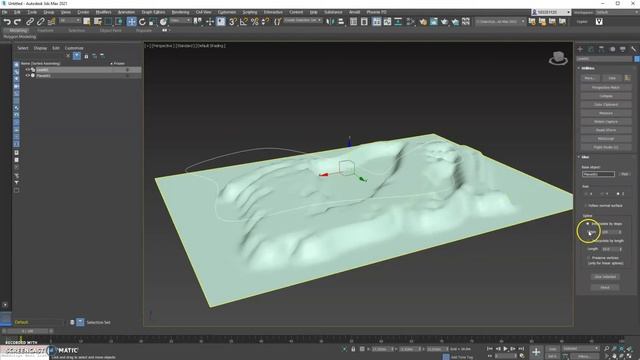This screenshot has width=640, height=360.
Task: Click the Play Animation button
Action: [505, 349]
